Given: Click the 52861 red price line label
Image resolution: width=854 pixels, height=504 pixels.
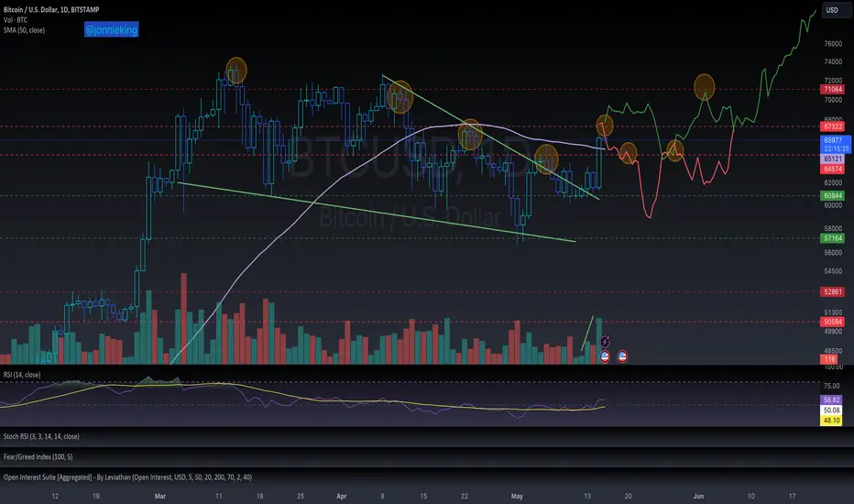Looking at the screenshot, I should [833, 292].
